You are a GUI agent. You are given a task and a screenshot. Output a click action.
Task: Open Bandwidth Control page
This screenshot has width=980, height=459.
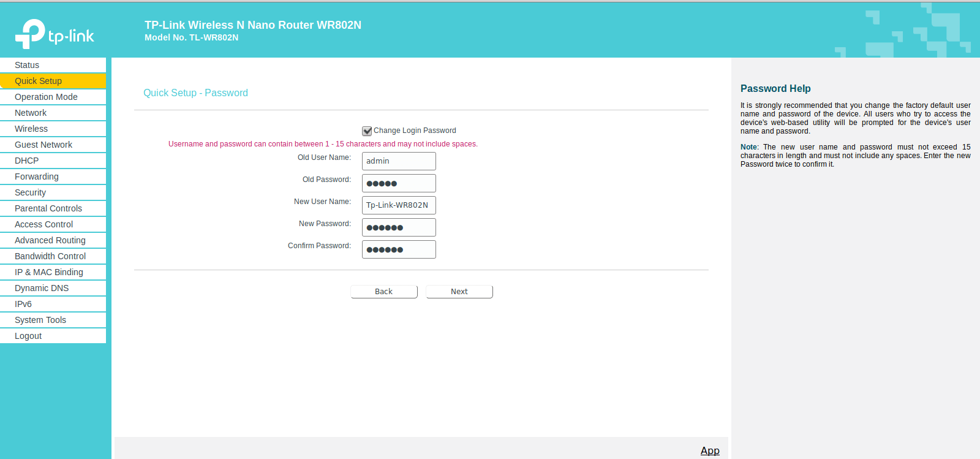coord(53,256)
